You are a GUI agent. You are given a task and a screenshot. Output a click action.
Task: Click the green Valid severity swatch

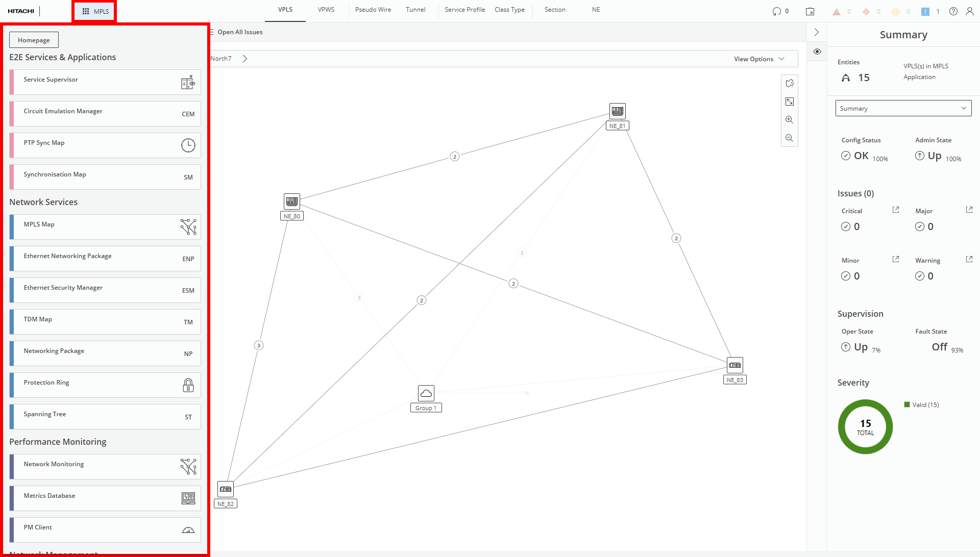click(907, 404)
